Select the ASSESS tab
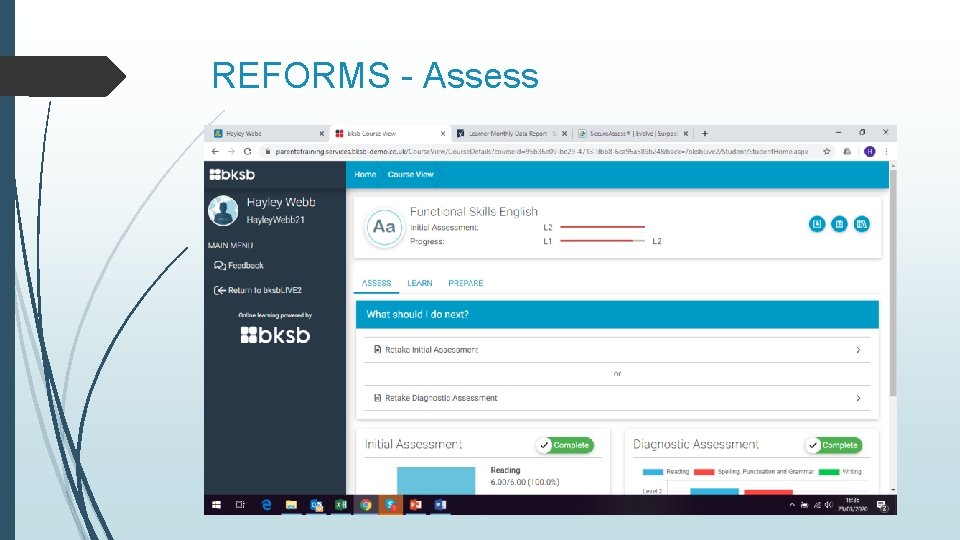Image resolution: width=960 pixels, height=540 pixels. click(376, 283)
